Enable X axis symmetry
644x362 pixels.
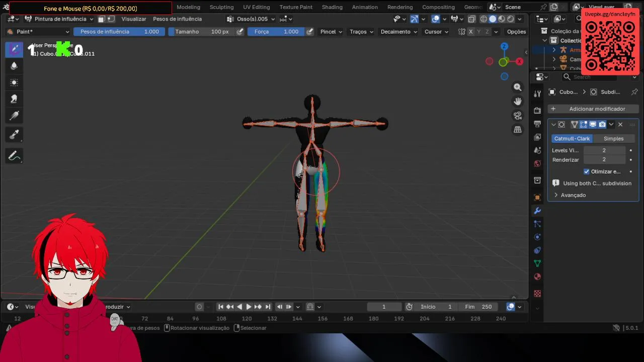[x=471, y=32]
